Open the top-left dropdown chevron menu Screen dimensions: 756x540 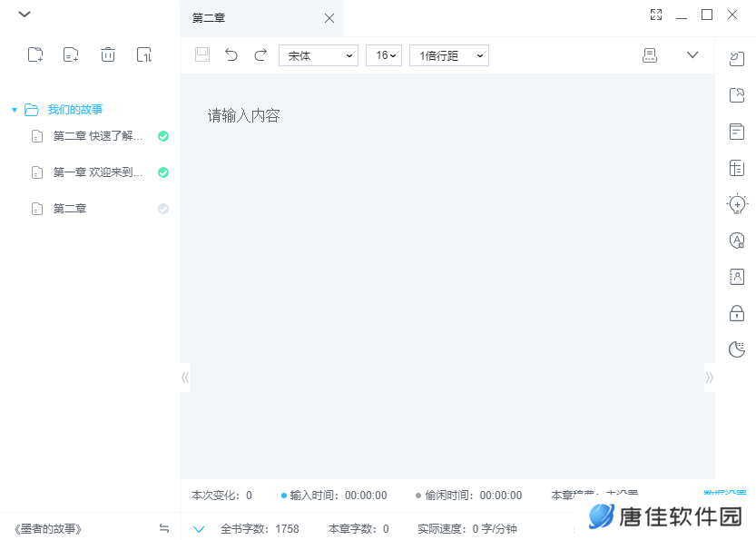[25, 14]
